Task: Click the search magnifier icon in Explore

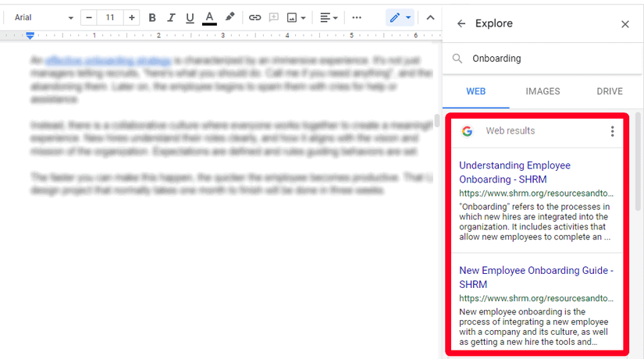Action: click(457, 59)
